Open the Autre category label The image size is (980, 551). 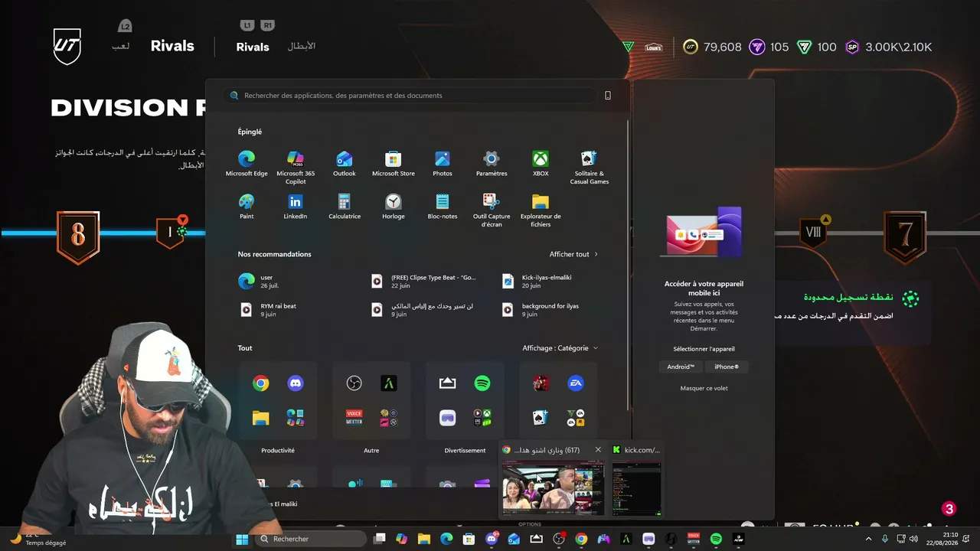[x=371, y=451]
